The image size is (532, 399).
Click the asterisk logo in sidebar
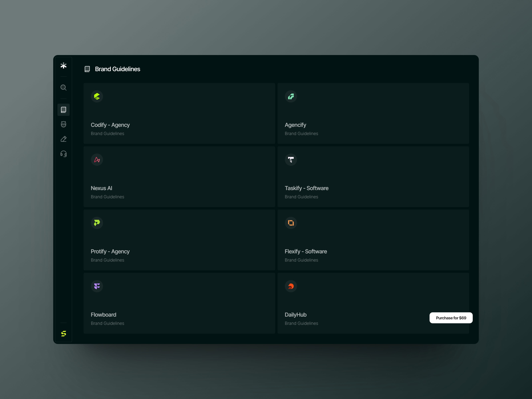pyautogui.click(x=64, y=65)
